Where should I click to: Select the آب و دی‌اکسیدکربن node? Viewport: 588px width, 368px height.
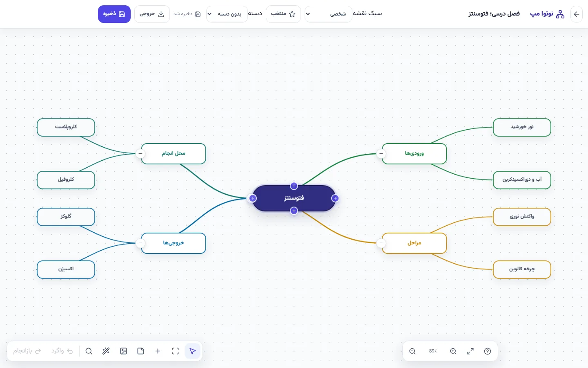tap(522, 180)
